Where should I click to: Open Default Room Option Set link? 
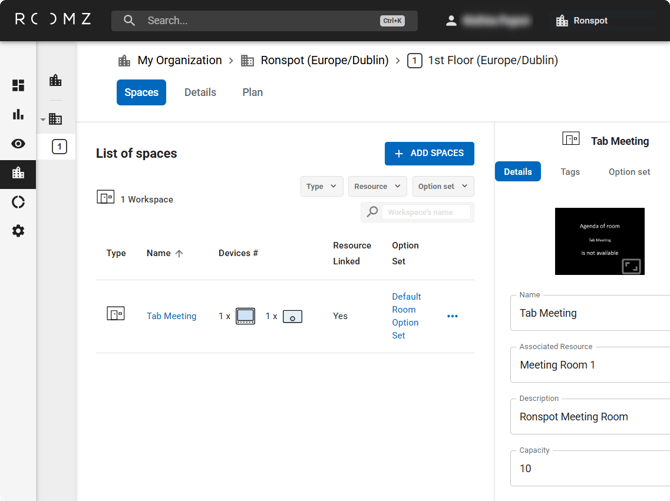406,316
